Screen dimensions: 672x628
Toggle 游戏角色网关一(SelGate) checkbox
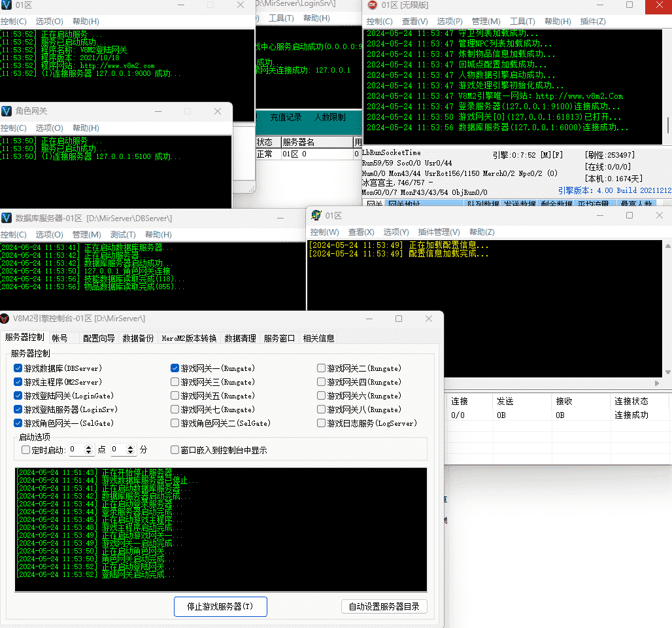(x=18, y=423)
